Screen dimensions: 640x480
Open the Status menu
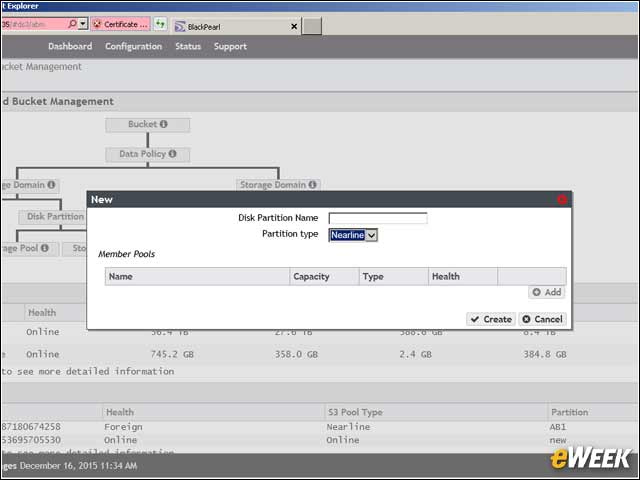pyautogui.click(x=188, y=47)
